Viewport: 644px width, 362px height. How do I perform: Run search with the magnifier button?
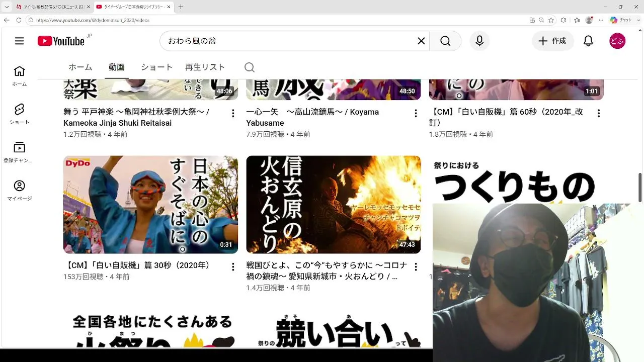pos(445,41)
